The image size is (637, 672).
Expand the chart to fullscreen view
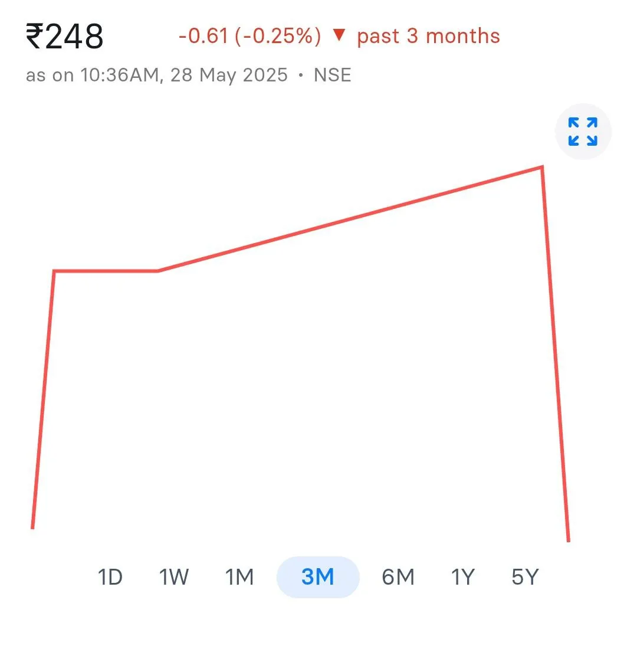pyautogui.click(x=583, y=132)
